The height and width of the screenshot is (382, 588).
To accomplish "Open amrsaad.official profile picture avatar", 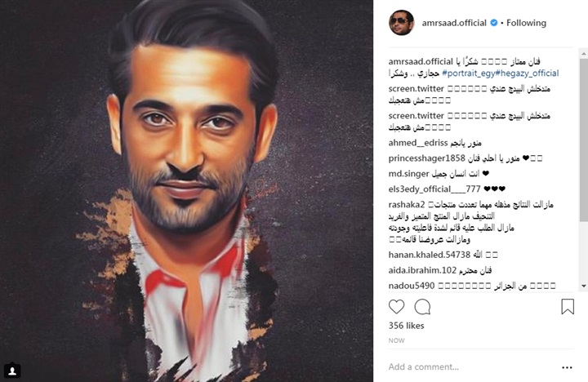I will (401, 23).
